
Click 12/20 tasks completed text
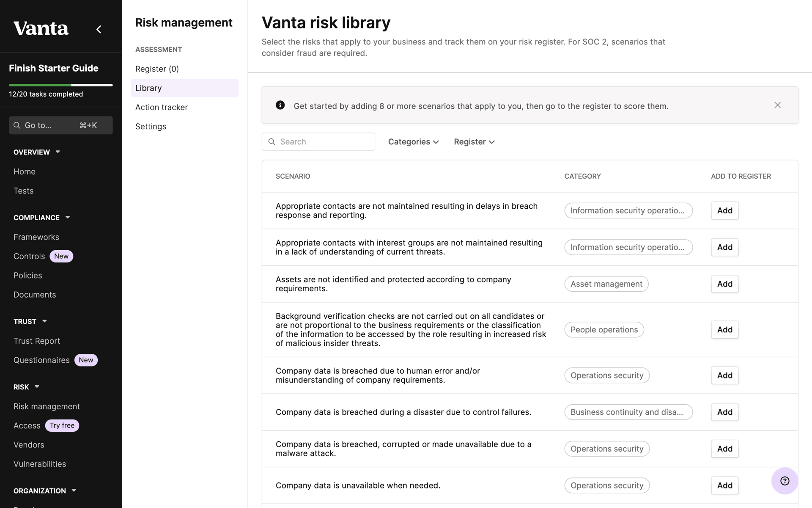point(46,94)
